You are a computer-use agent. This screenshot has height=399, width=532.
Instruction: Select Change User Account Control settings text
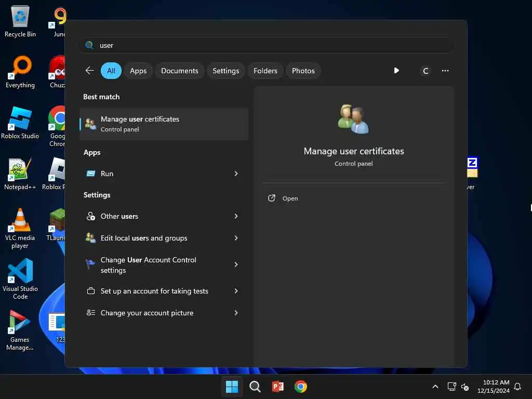pyautogui.click(x=149, y=264)
